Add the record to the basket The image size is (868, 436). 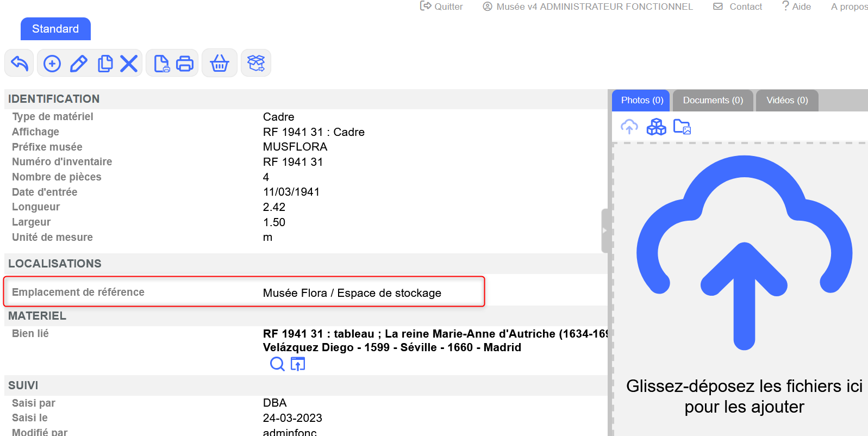220,64
